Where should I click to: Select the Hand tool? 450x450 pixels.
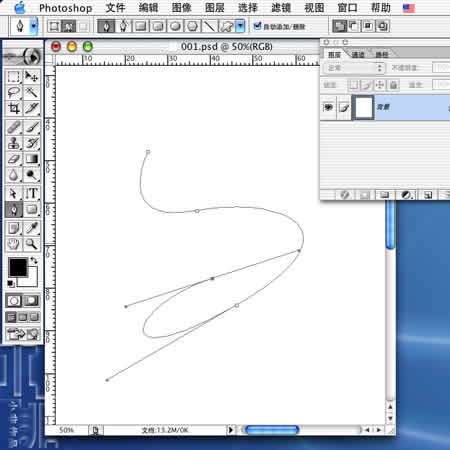click(x=13, y=244)
